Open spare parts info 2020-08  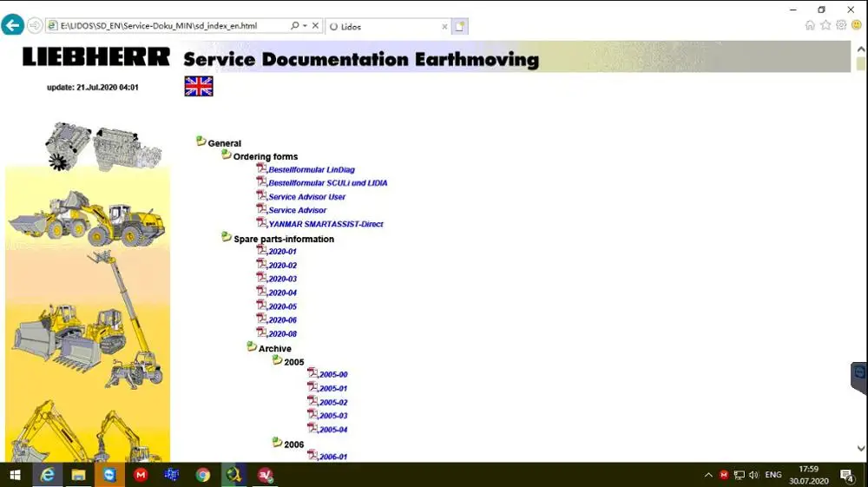click(x=282, y=333)
